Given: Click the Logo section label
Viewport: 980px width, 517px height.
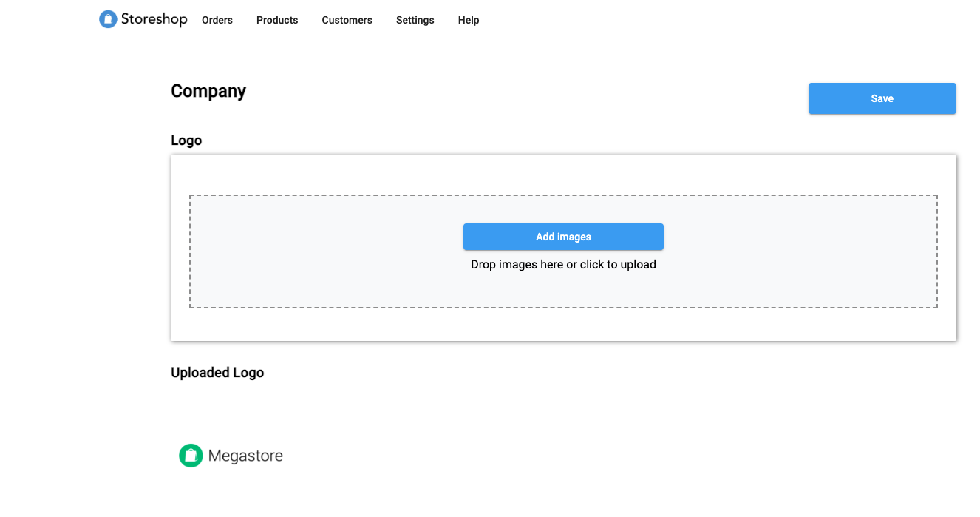Looking at the screenshot, I should (x=186, y=141).
